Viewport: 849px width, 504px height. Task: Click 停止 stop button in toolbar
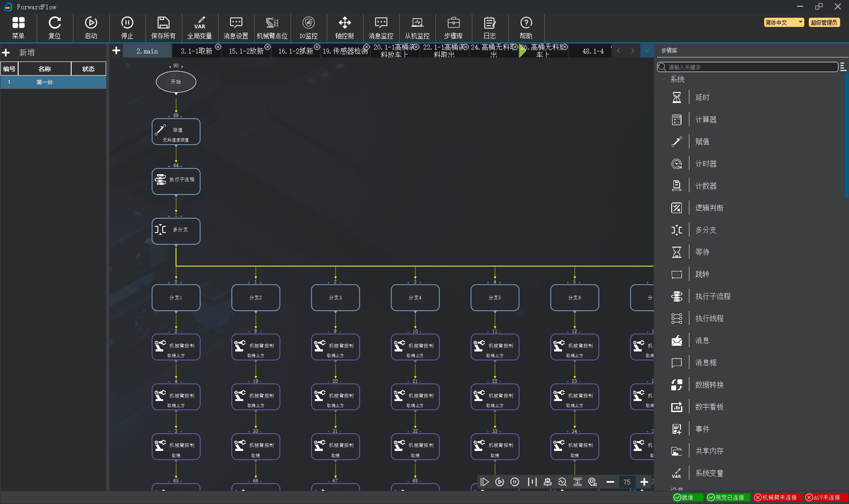(x=127, y=27)
